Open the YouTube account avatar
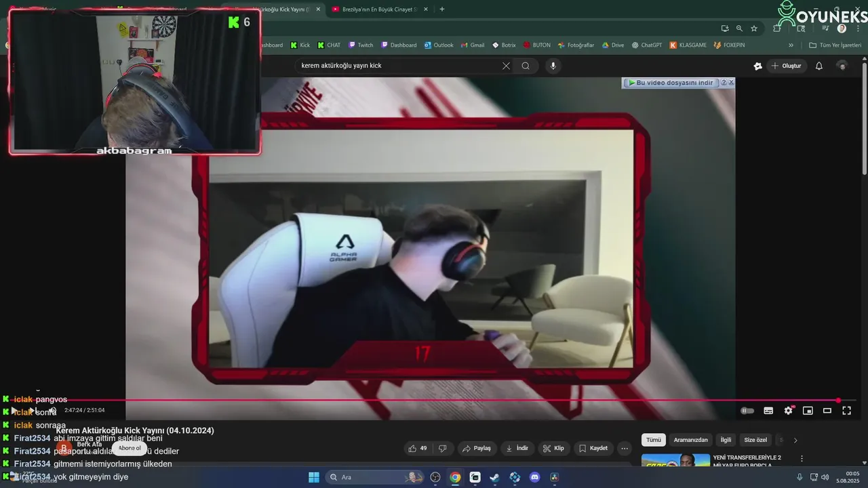The height and width of the screenshot is (488, 868). 842,66
